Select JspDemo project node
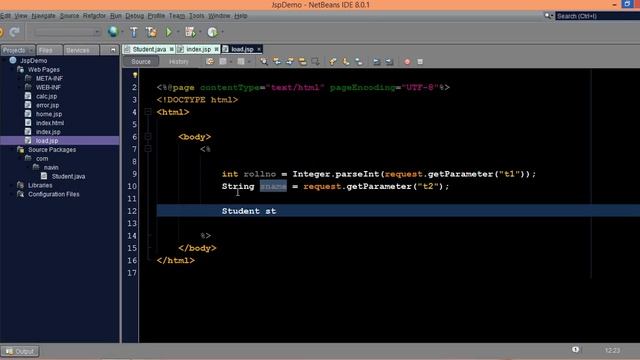This screenshot has width=640, height=360. 33,60
